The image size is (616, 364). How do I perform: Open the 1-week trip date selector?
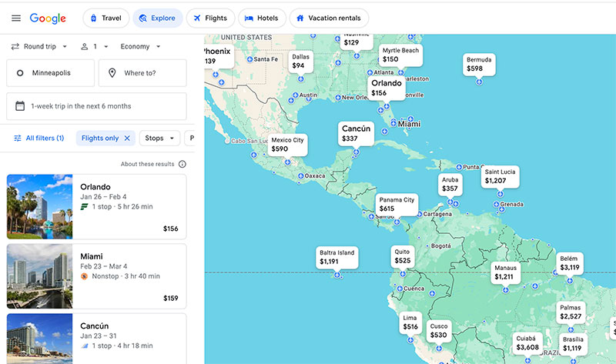(97, 106)
